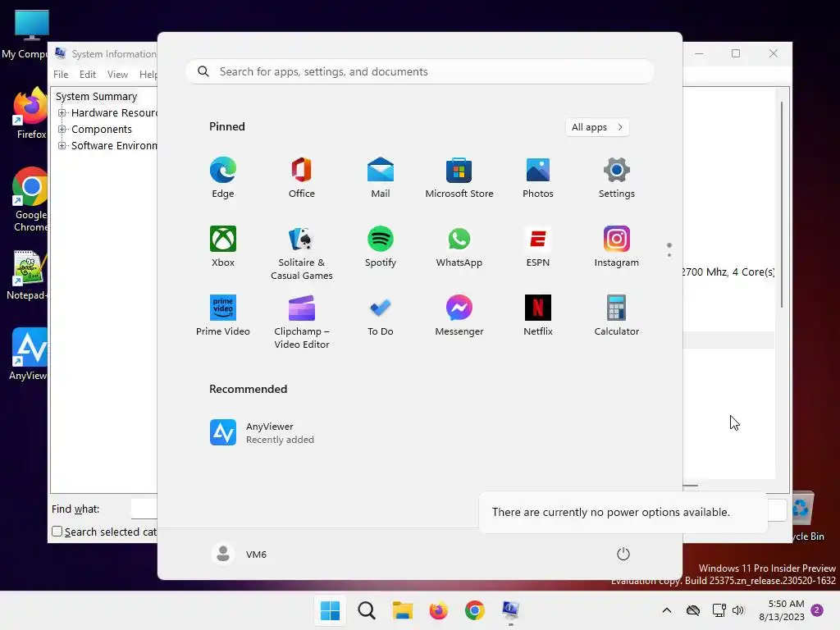Open OneDrive status tray icon
The image size is (840, 630).
(693, 610)
